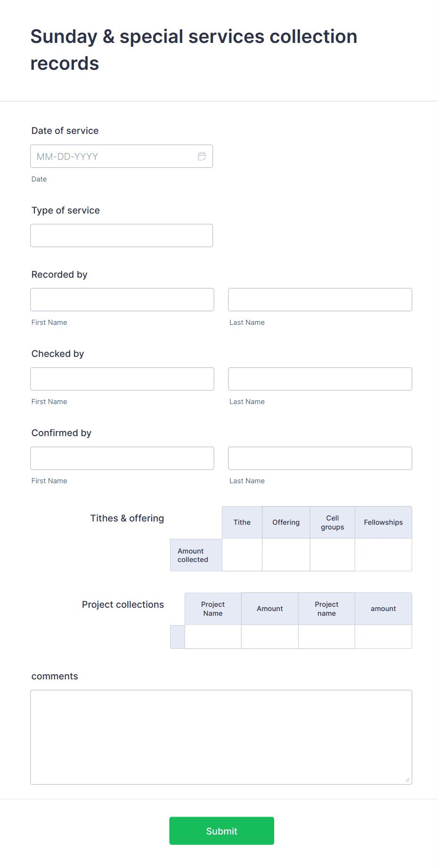438x868 pixels.
Task: Click the Confirmed by First Name field
Action: [122, 458]
